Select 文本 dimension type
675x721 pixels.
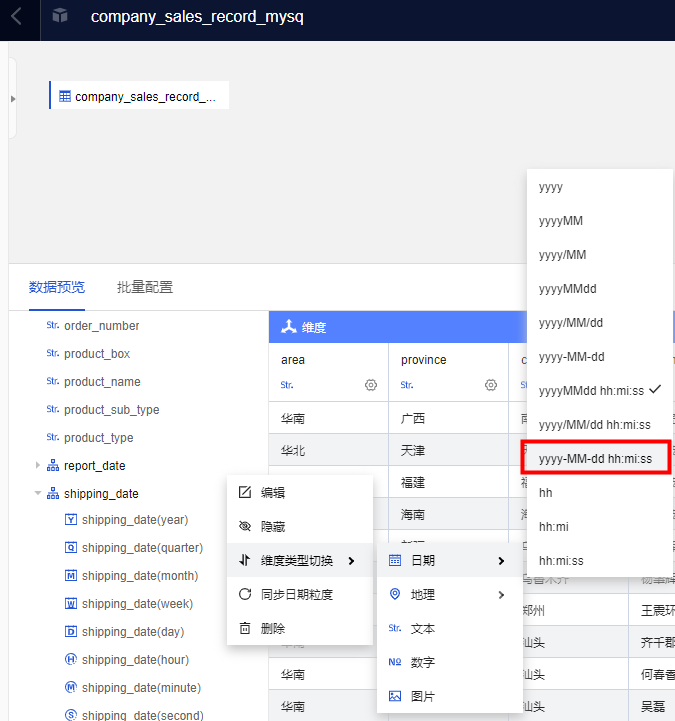coord(423,629)
